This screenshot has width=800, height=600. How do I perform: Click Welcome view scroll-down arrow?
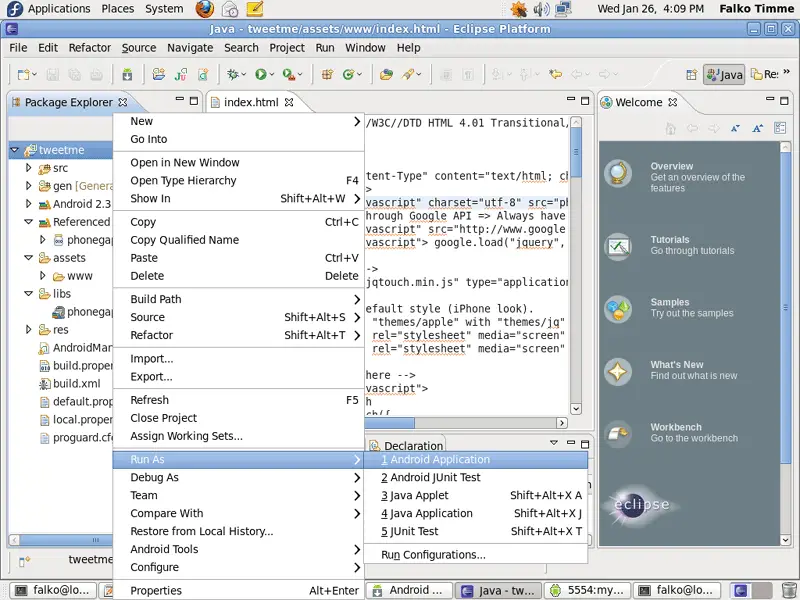click(785, 539)
